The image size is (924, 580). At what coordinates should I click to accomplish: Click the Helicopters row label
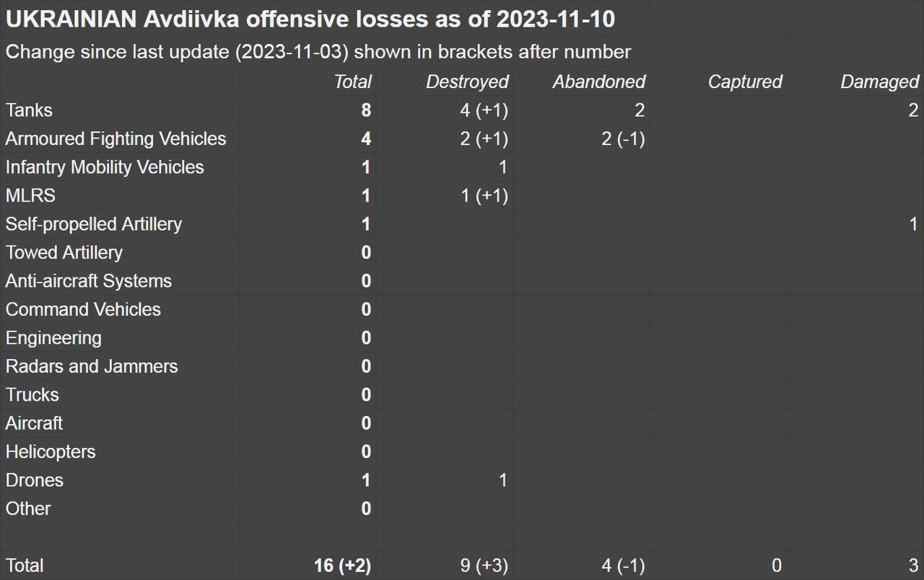click(51, 451)
